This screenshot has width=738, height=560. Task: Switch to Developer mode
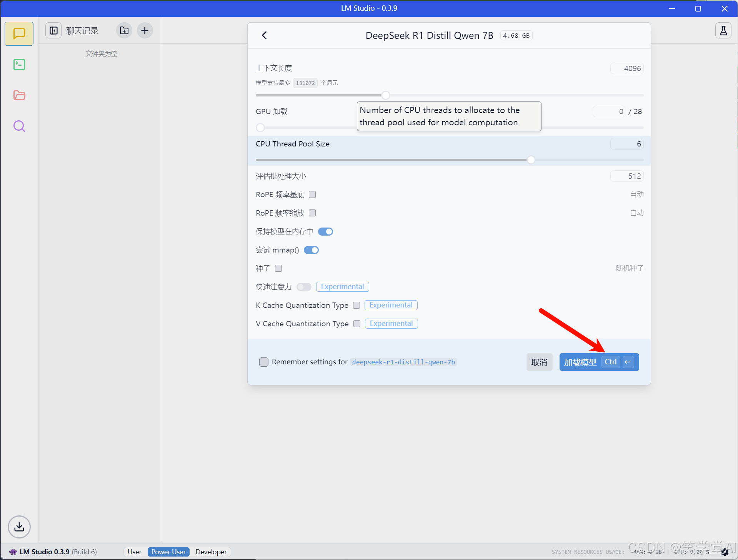click(x=211, y=552)
